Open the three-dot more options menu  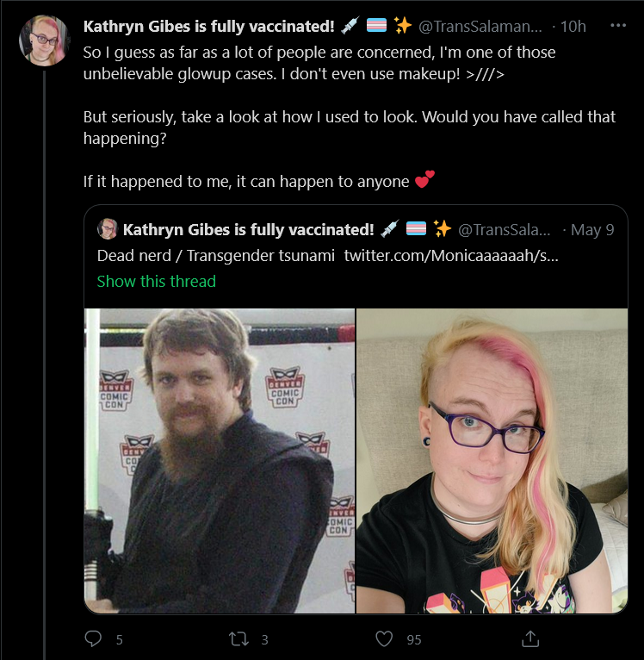(618, 26)
